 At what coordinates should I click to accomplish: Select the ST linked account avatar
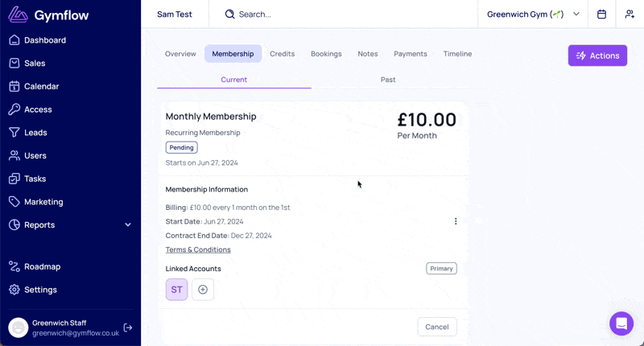(176, 290)
